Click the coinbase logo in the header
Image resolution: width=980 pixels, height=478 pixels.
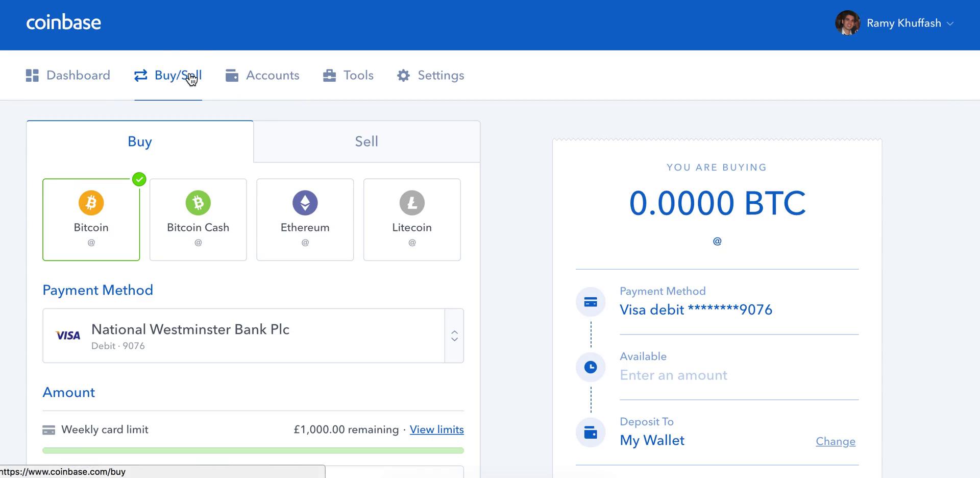(63, 22)
